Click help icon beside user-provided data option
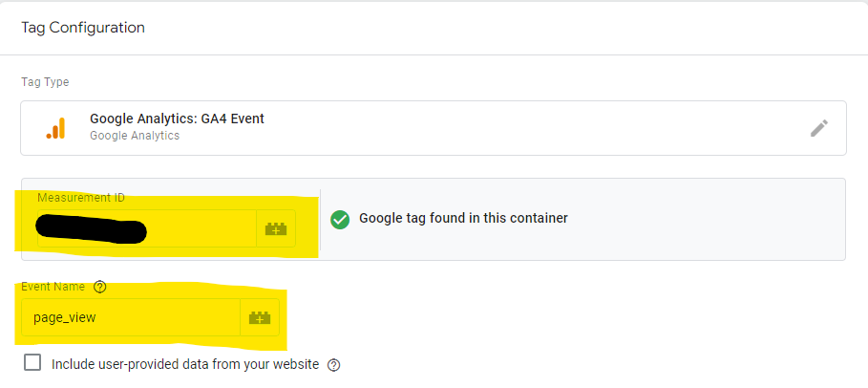868x388 pixels. tap(334, 365)
